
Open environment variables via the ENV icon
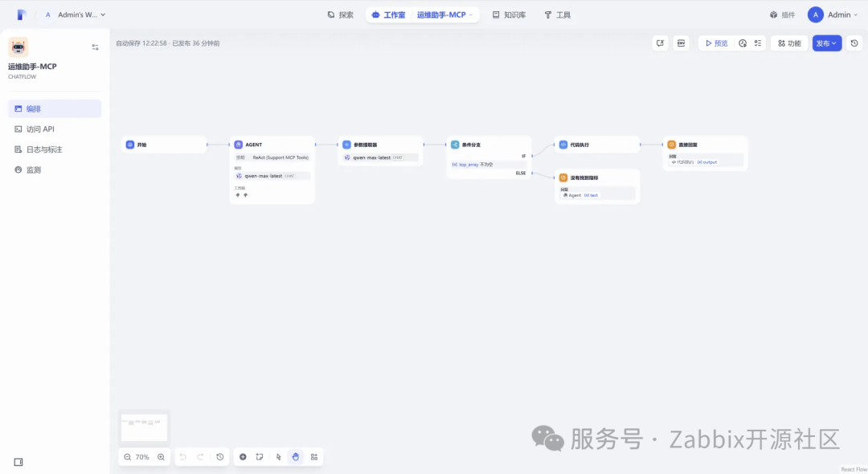coord(680,43)
